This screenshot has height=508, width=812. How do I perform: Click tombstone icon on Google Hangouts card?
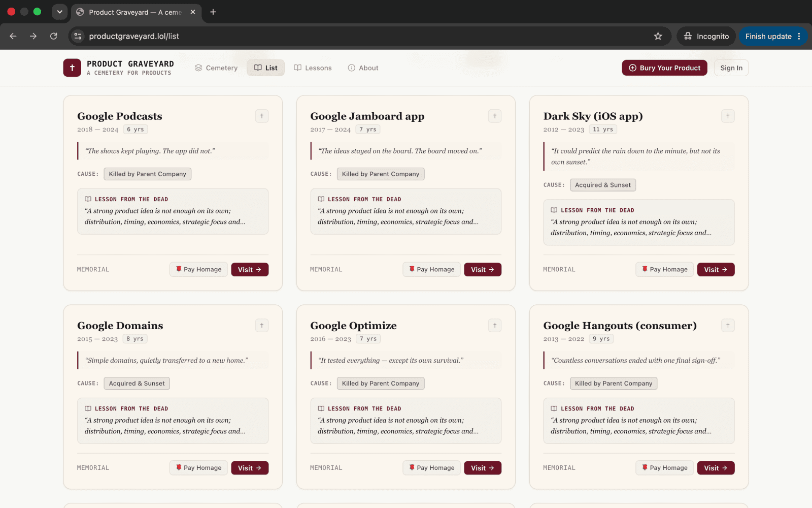pyautogui.click(x=728, y=325)
